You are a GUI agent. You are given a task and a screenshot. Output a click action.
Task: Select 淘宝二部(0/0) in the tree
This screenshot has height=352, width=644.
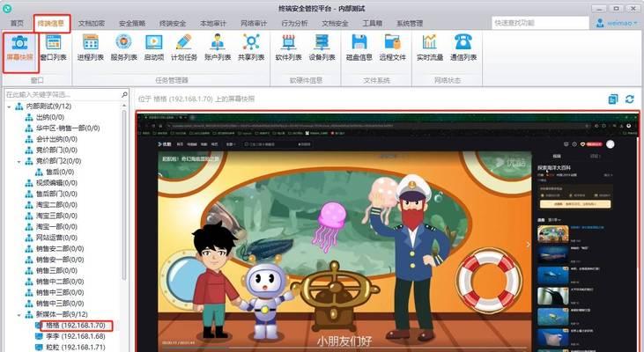[56, 205]
